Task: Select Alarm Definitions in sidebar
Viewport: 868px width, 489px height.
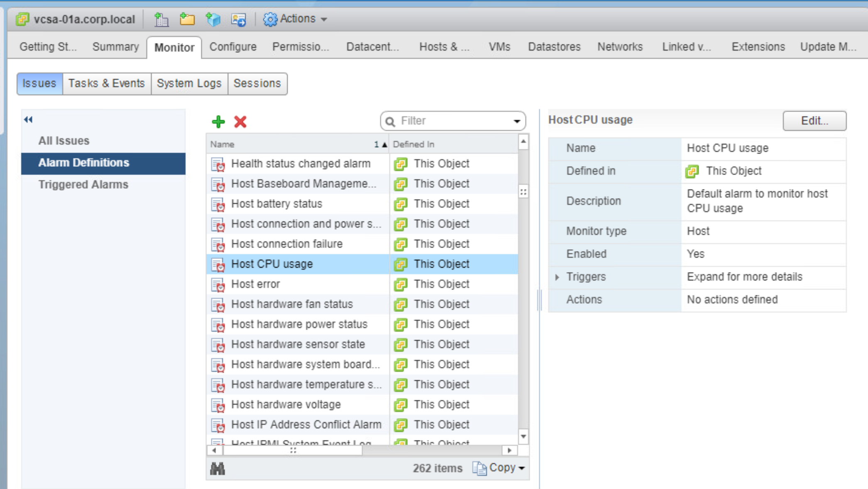Action: (103, 163)
